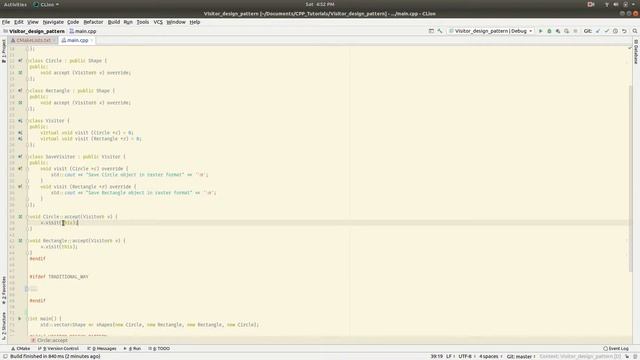
Task: Click gutter icon beside Circle::accept definition
Action: tap(20, 217)
